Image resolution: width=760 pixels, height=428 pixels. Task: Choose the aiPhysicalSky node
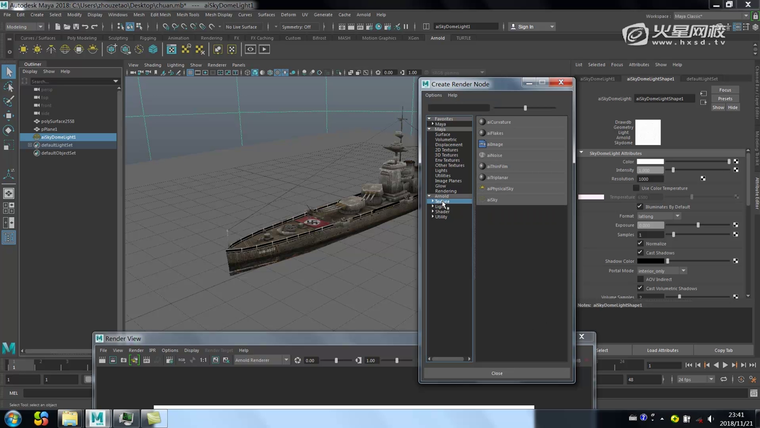(x=499, y=188)
